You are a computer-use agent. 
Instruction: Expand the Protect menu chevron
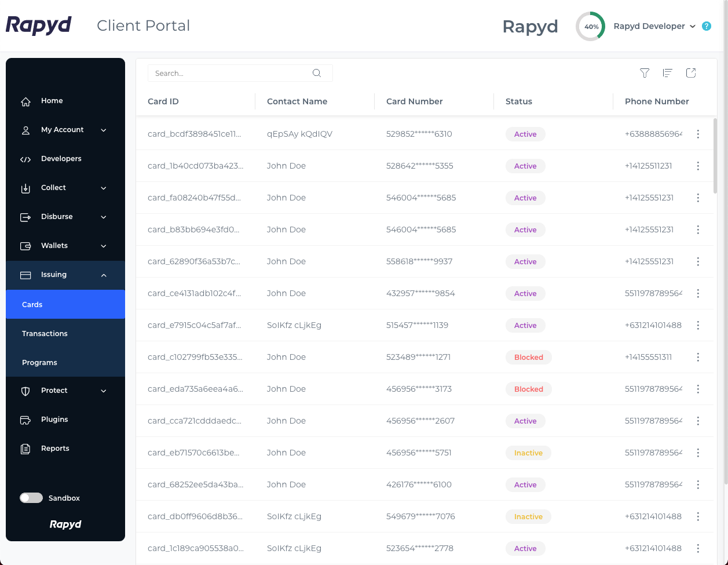pyautogui.click(x=104, y=391)
